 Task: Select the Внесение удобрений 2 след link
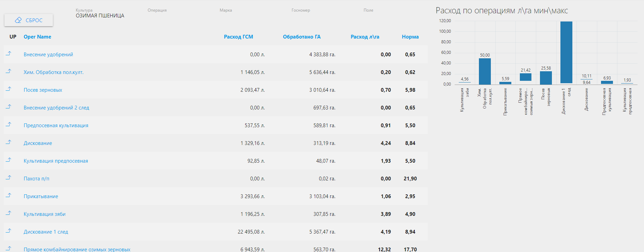click(56, 108)
